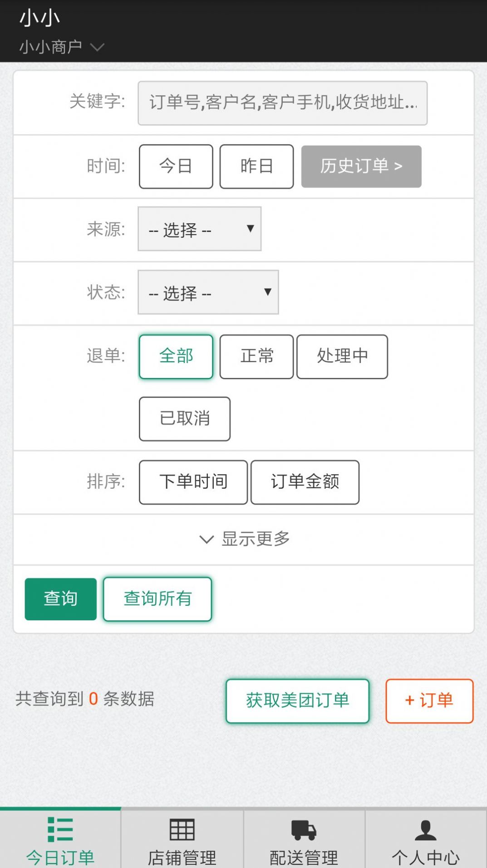Choose 处理中 refund filter option
The width and height of the screenshot is (487, 868).
[342, 357]
